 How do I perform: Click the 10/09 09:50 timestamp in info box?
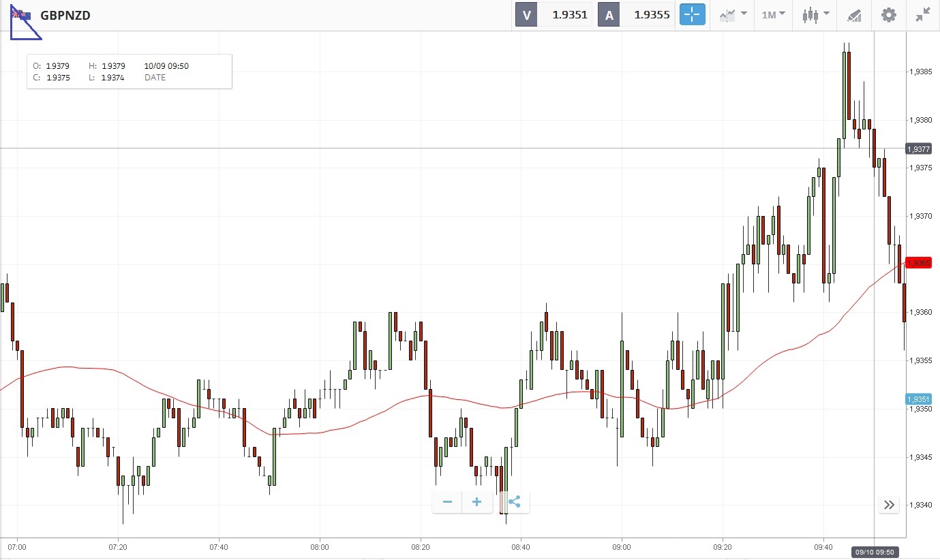click(x=166, y=66)
